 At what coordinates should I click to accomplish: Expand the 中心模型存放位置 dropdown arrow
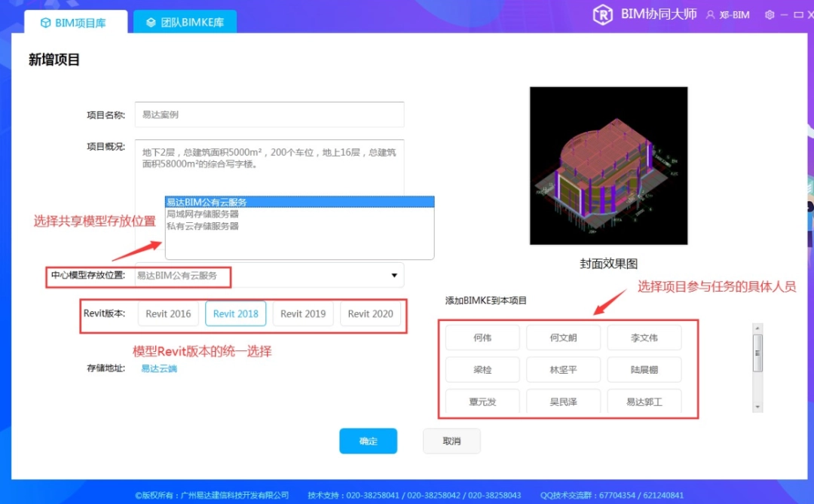coord(393,276)
